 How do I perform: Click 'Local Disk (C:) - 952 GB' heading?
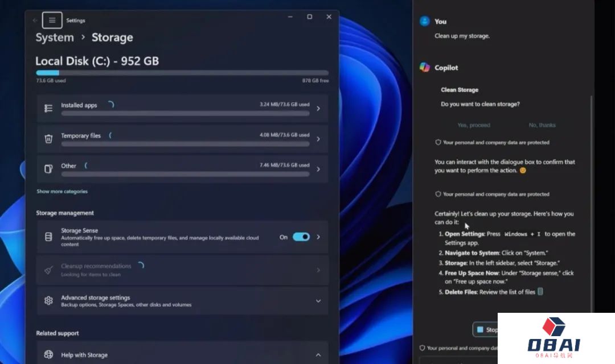[97, 61]
